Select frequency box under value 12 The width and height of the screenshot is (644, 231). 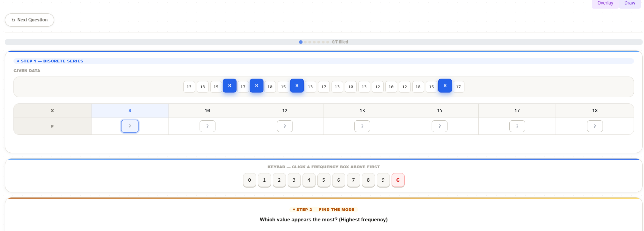coord(285,126)
